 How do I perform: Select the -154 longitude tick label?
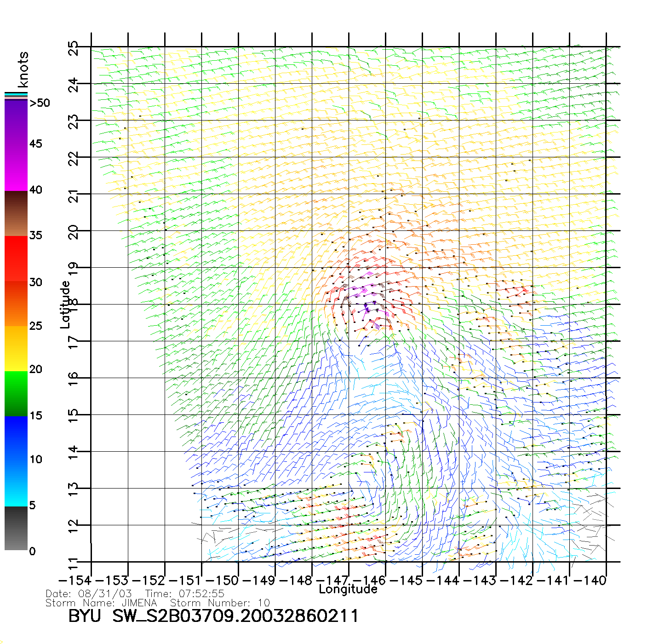(x=74, y=580)
